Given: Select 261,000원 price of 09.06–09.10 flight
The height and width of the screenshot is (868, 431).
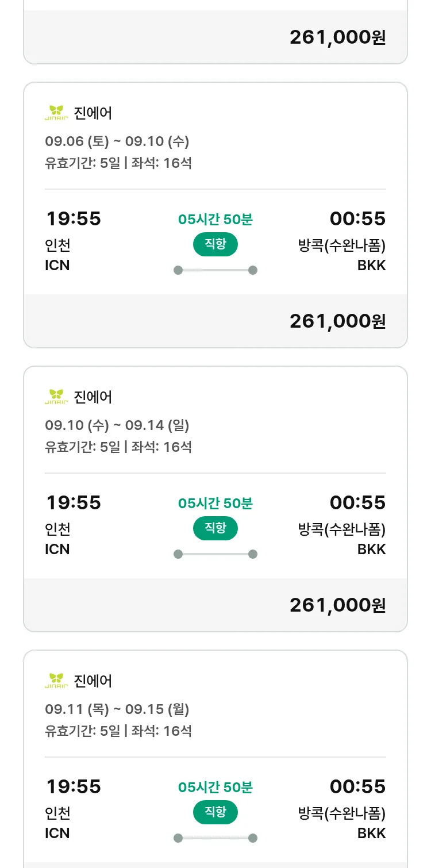Looking at the screenshot, I should 337,321.
